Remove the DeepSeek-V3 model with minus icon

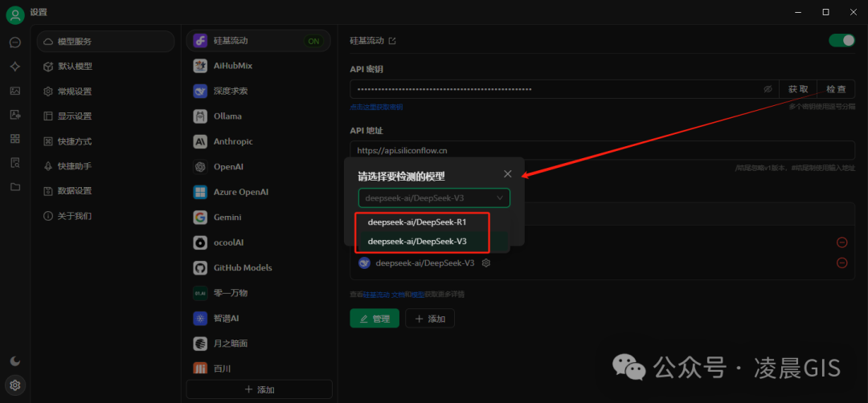[x=842, y=263]
